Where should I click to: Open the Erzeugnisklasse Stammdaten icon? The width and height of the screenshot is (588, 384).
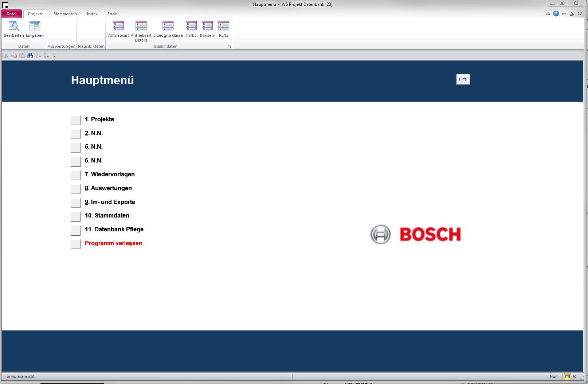pyautogui.click(x=168, y=29)
